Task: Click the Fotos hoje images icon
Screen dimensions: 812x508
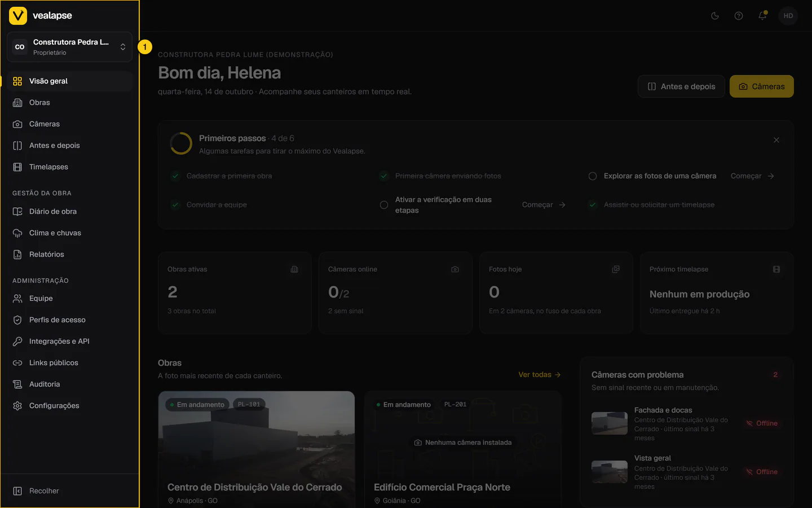Action: 616,269
